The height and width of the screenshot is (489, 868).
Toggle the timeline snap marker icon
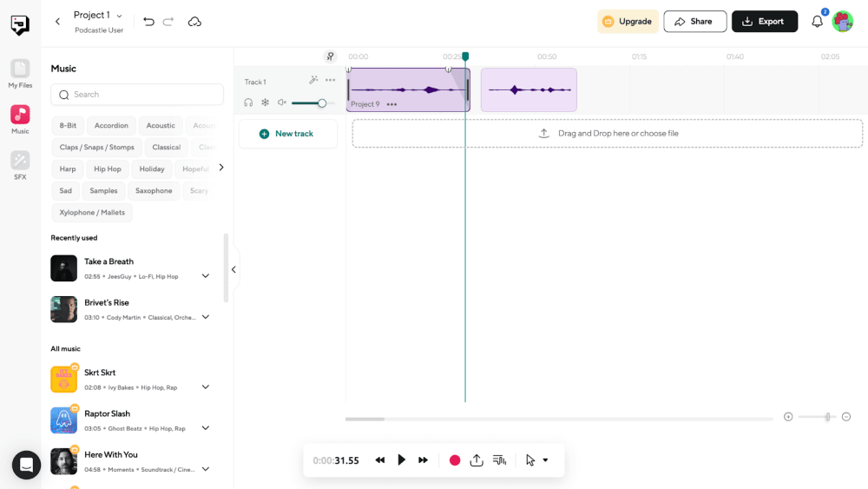point(330,56)
